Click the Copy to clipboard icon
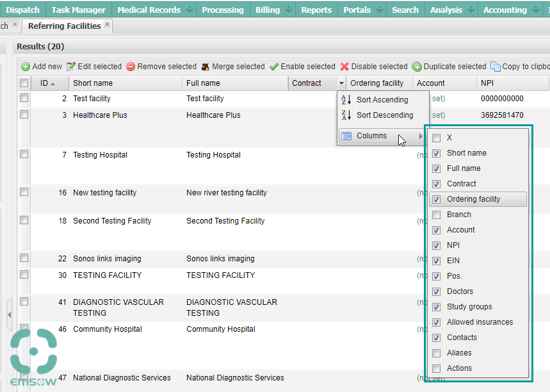This screenshot has height=392, width=550. point(496,67)
